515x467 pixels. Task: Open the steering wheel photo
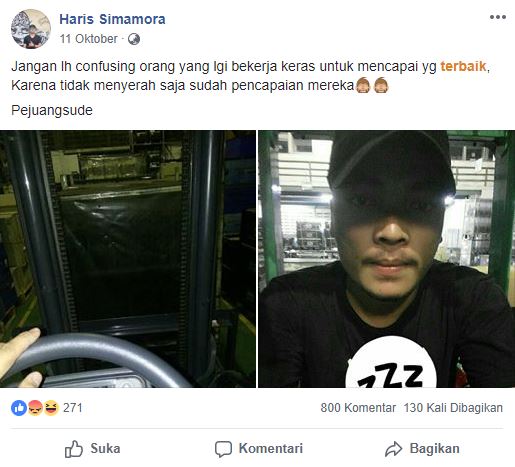click(128, 259)
